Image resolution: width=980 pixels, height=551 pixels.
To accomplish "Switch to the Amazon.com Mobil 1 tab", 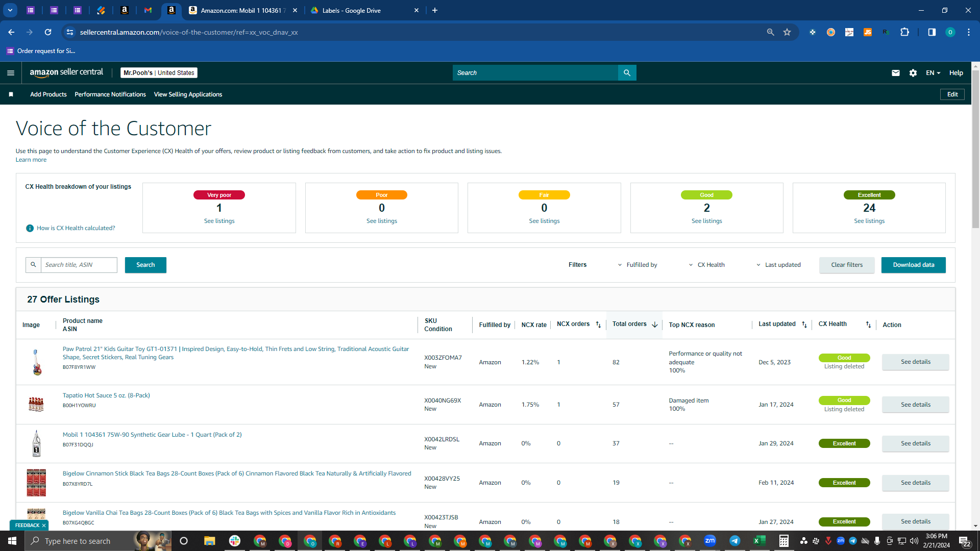I will coord(243,10).
